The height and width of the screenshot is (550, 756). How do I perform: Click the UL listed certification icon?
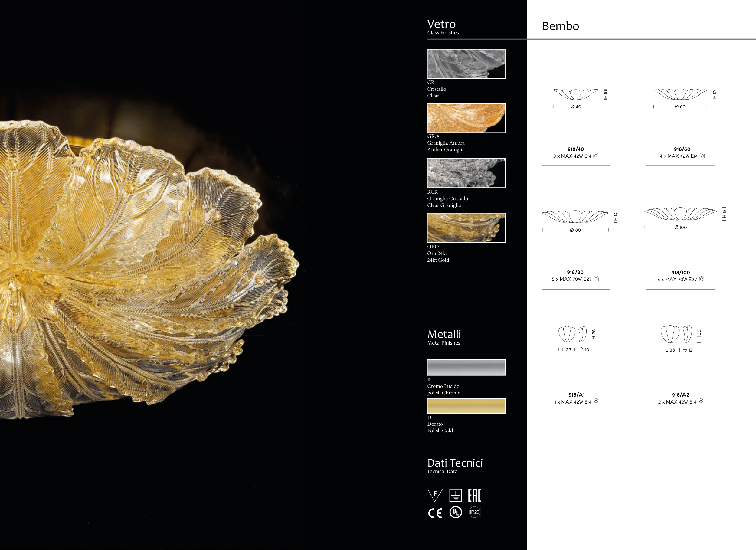(456, 512)
